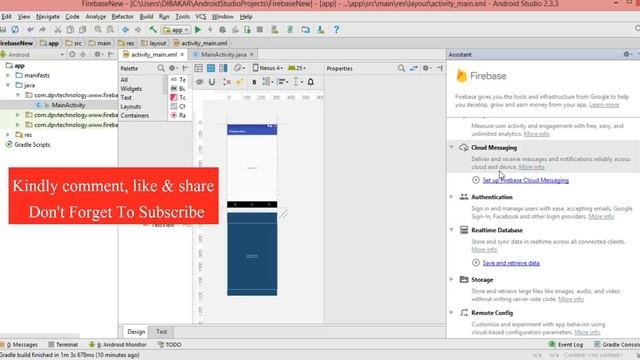Screen dimensions: 640x360
Task: Click Save and retrieve data link
Action: tap(511, 263)
